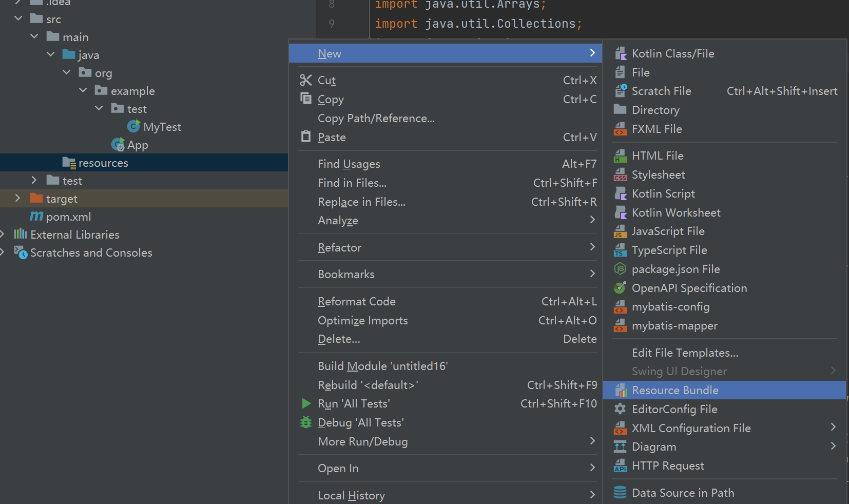Click the Scratch File icon
This screenshot has width=849, height=504.
[621, 91]
